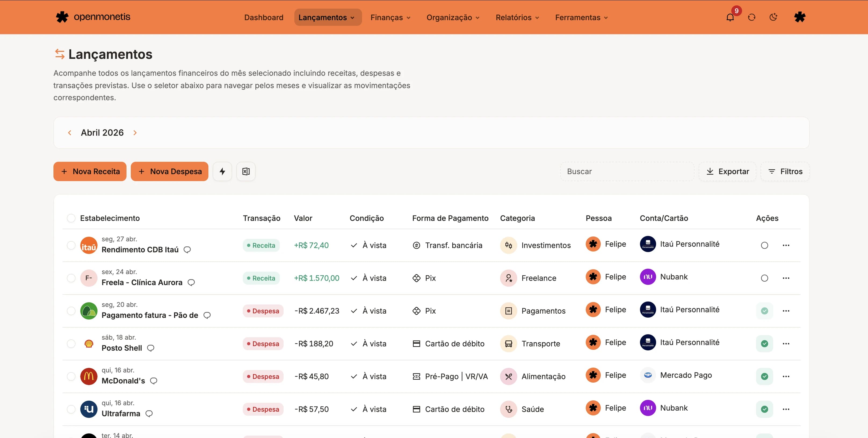Open the notifications bell icon

pyautogui.click(x=730, y=17)
